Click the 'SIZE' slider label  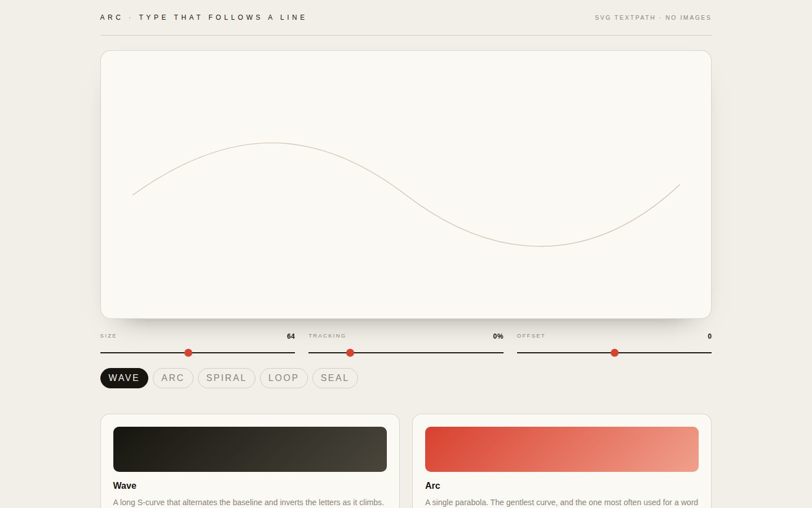click(x=108, y=336)
